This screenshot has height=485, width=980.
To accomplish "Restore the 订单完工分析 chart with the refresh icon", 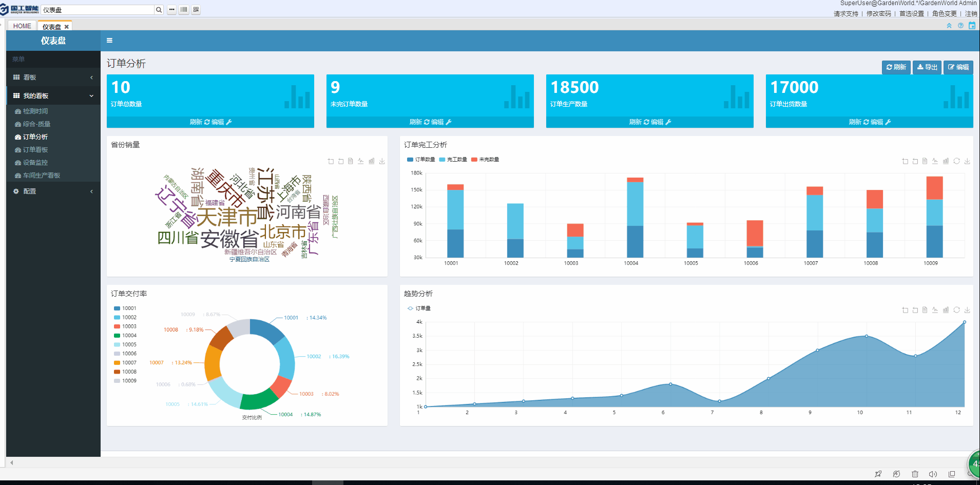I will (956, 161).
